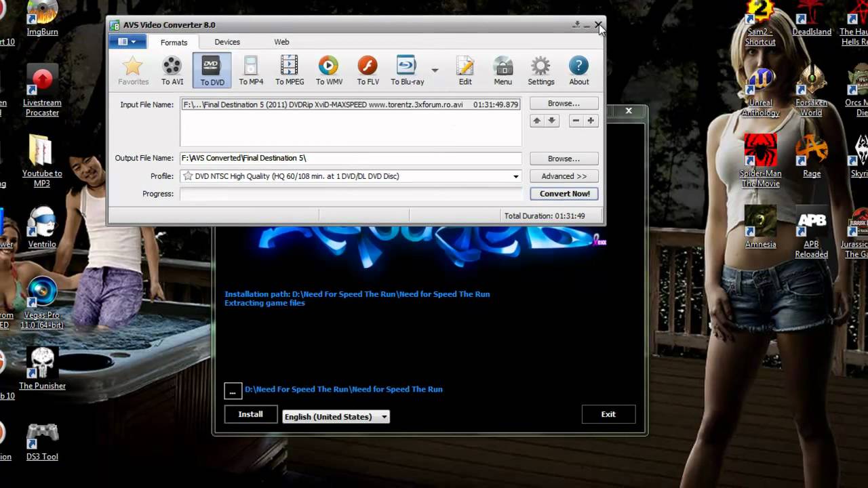Image resolution: width=868 pixels, height=488 pixels.
Task: Switch to the Formats tab
Action: pyautogui.click(x=174, y=42)
